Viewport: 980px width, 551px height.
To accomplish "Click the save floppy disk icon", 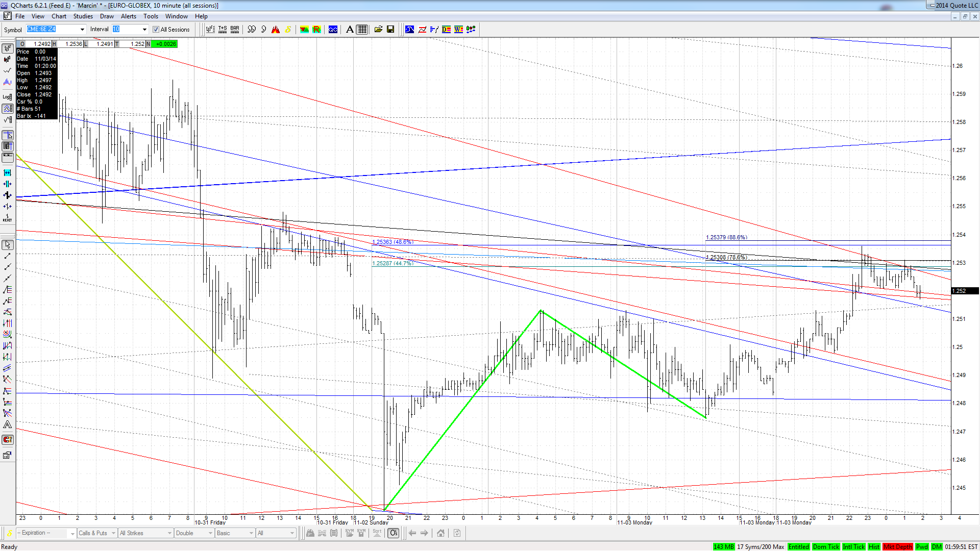I will coord(390,30).
